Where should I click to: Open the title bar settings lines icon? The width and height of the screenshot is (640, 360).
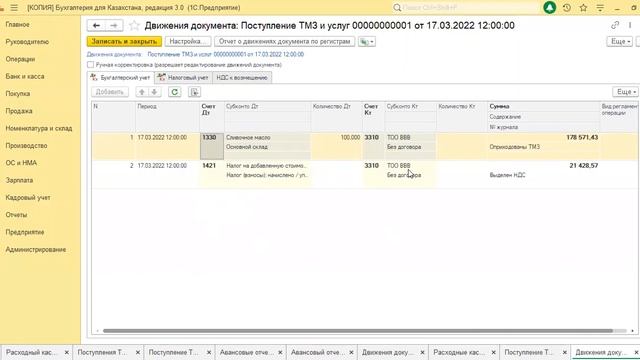(x=600, y=7)
